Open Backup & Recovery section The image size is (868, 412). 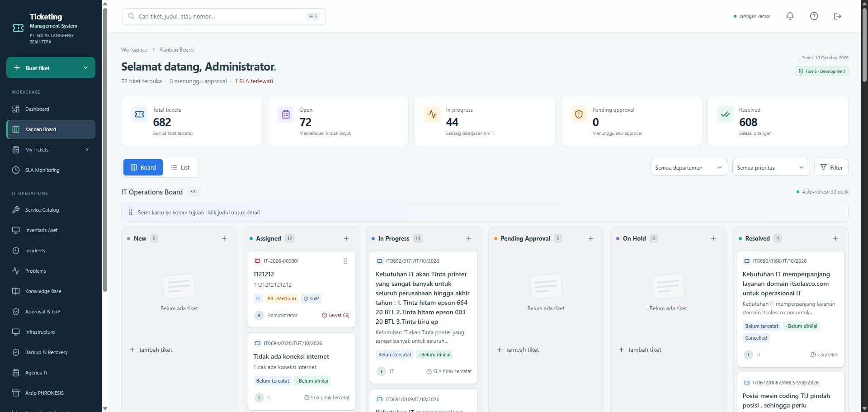coord(51,352)
